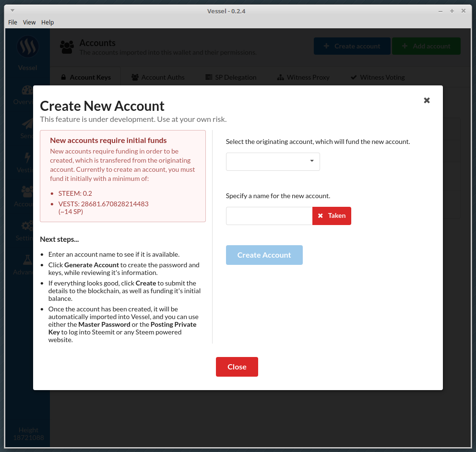
Task: Click the blue Create account header button
Action: [x=352, y=46]
